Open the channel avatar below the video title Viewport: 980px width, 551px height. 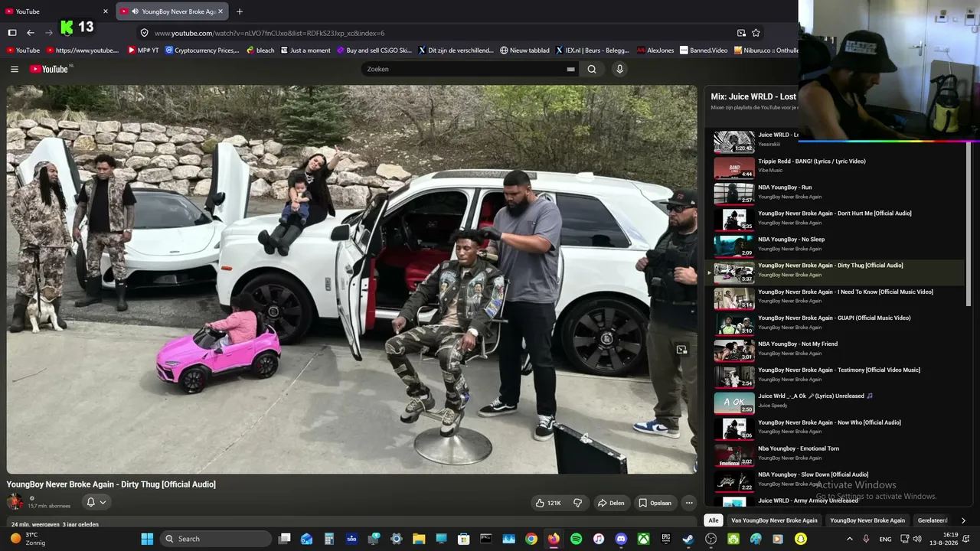tap(15, 502)
